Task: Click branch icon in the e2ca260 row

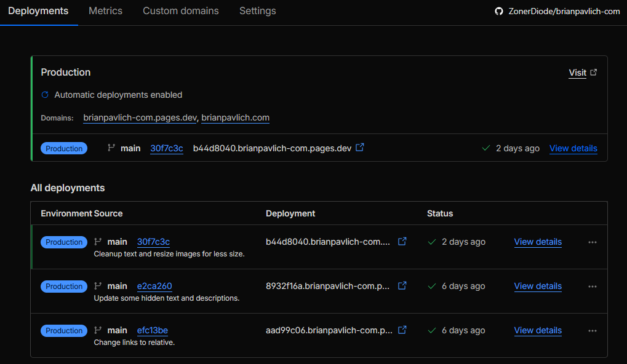Action: click(98, 286)
